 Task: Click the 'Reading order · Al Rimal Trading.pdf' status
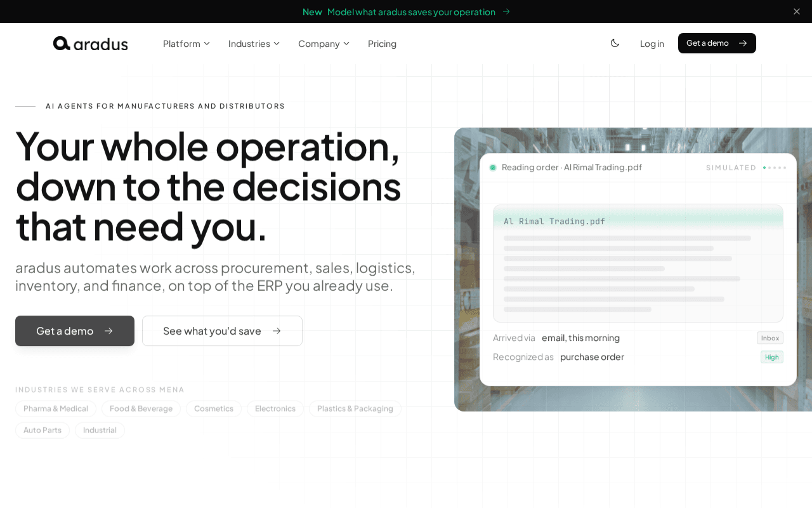pos(572,167)
